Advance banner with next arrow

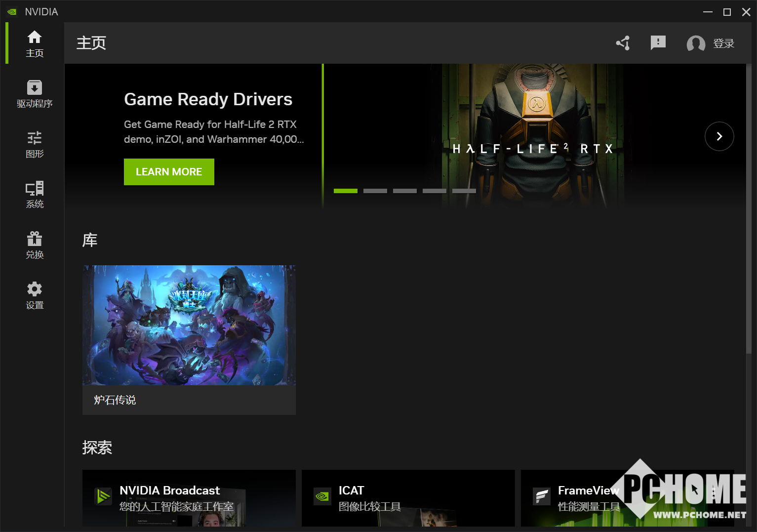click(x=719, y=136)
